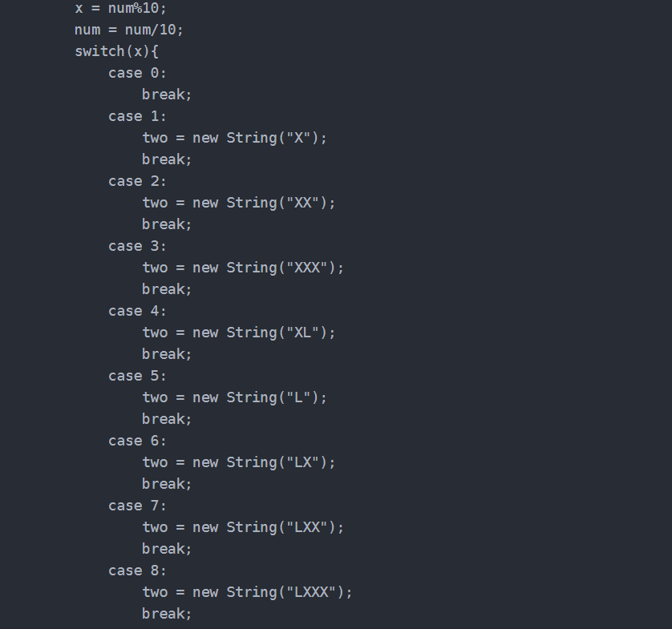Click the break statement after case 8
Image resolution: width=672 pixels, height=629 pixels.
click(167, 614)
